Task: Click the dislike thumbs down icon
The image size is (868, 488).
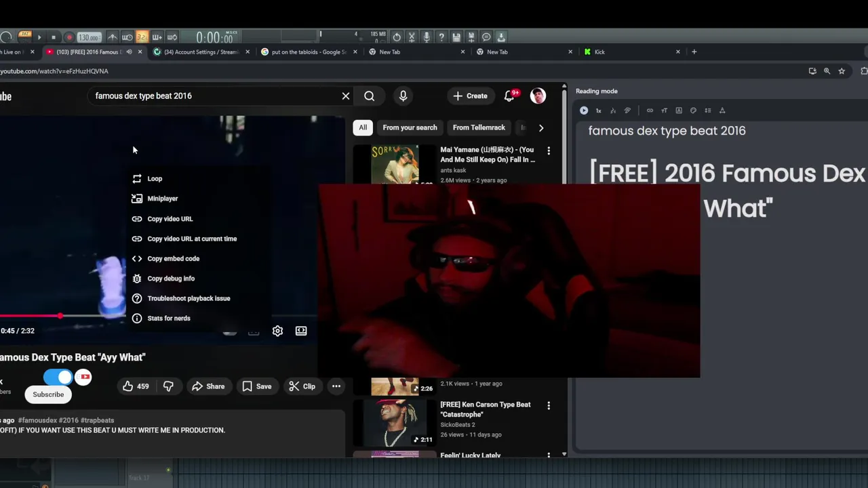Action: point(168,386)
